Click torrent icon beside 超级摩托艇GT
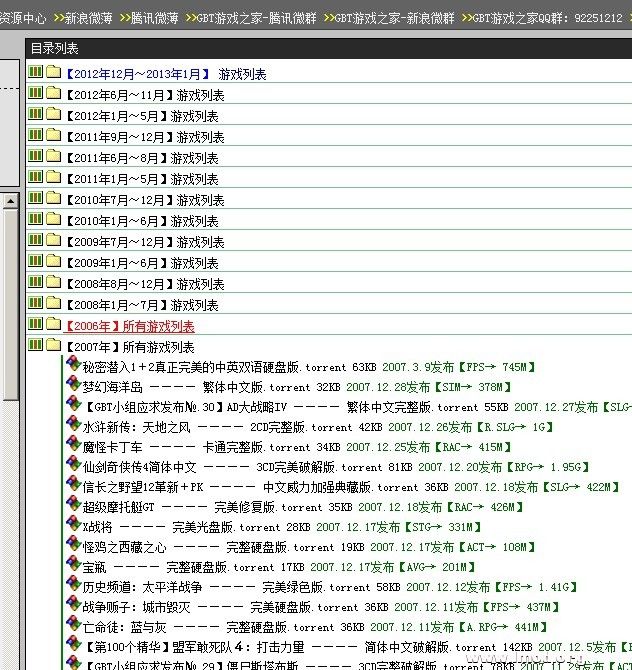The height and width of the screenshot is (670, 632). point(73,505)
